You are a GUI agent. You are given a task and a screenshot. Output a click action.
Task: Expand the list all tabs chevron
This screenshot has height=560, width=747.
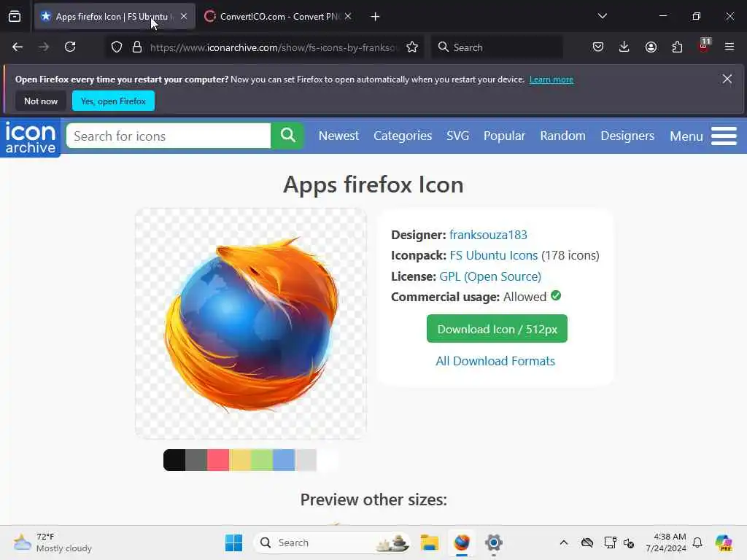point(602,16)
